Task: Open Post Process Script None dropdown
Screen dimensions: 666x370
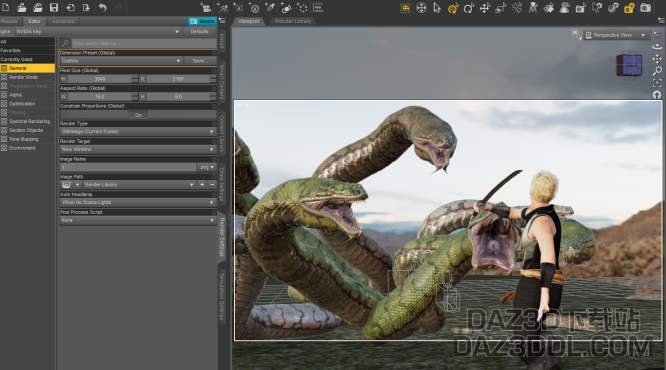Action: [138, 220]
